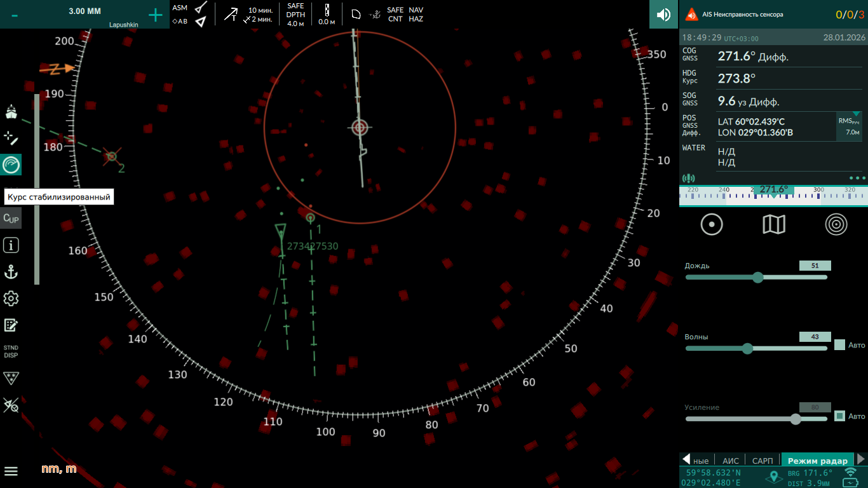The width and height of the screenshot is (868, 488).
Task: Click the speaker sound mute icon
Action: coord(663,15)
